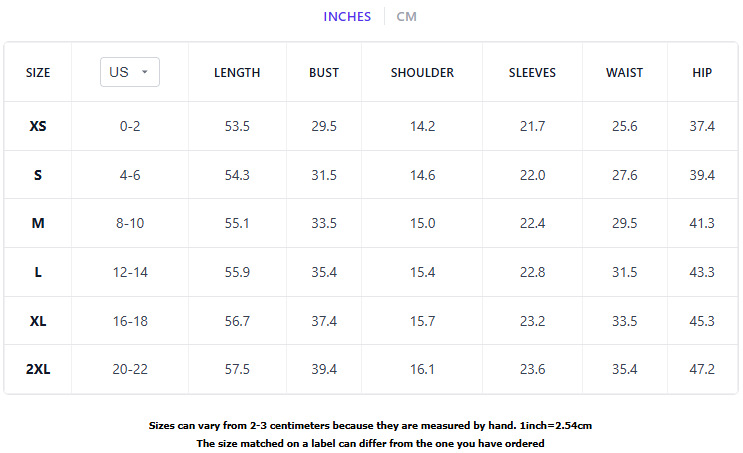The image size is (743, 453).
Task: Open the US size region dropdown
Action: coord(130,72)
